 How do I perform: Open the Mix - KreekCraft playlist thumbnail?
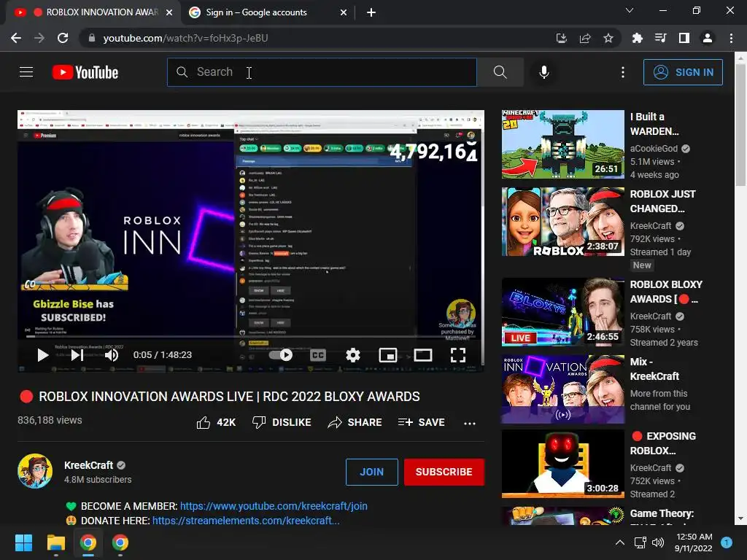click(563, 389)
